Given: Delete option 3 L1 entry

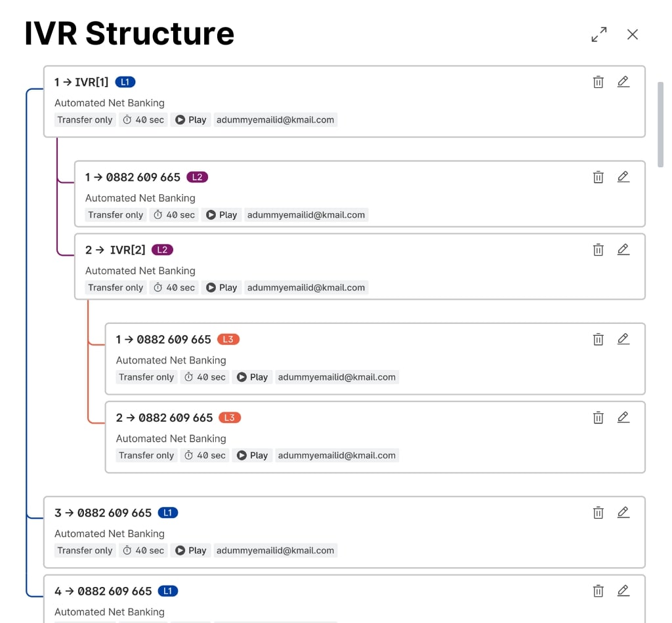Looking at the screenshot, I should pos(598,513).
